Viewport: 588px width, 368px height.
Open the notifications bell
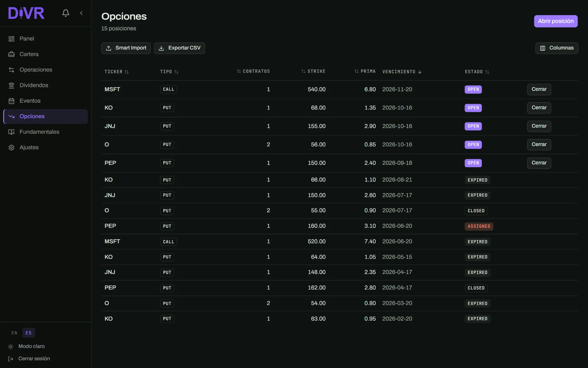66,13
